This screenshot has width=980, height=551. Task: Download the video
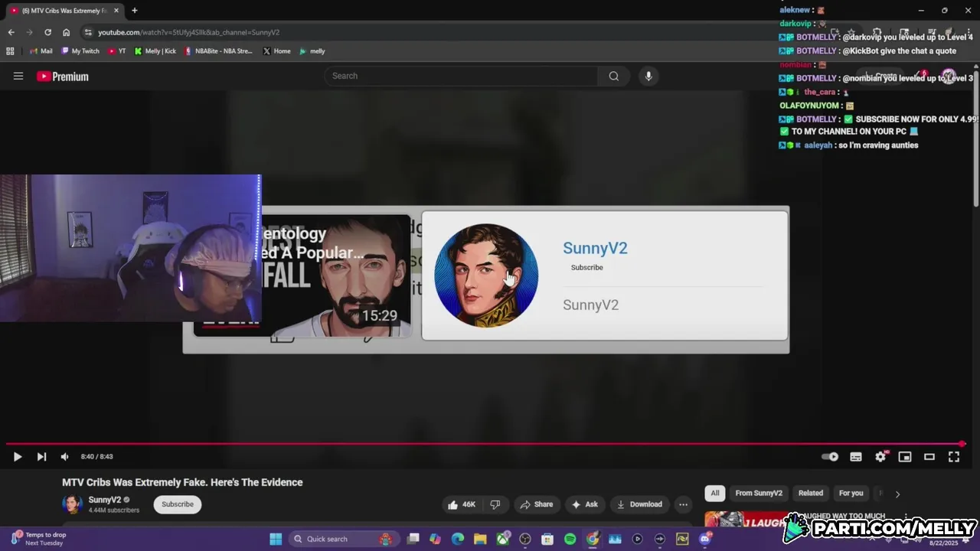click(x=639, y=504)
